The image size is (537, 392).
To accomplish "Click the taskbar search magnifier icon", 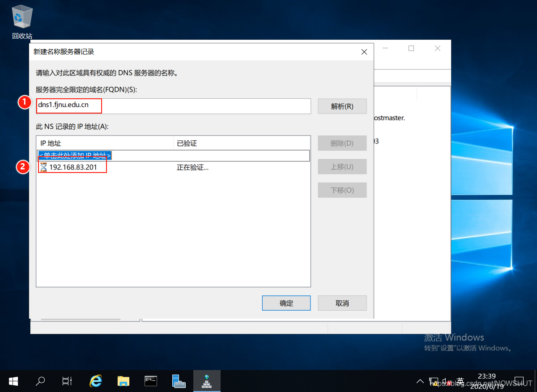I will (x=40, y=381).
